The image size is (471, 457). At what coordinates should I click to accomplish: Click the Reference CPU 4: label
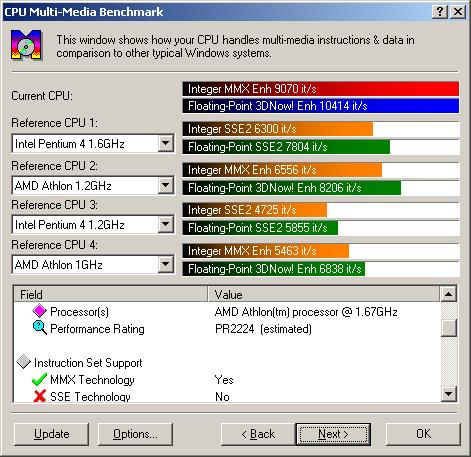click(55, 245)
